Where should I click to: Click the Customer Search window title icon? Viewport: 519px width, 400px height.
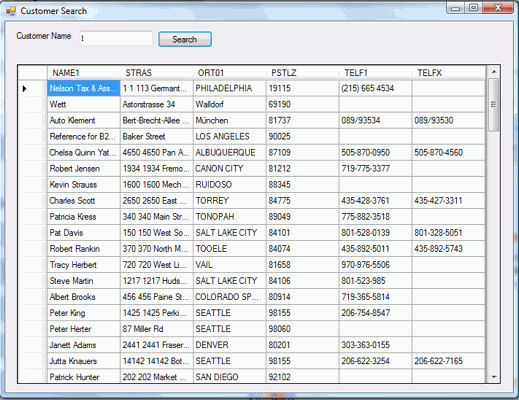click(11, 11)
